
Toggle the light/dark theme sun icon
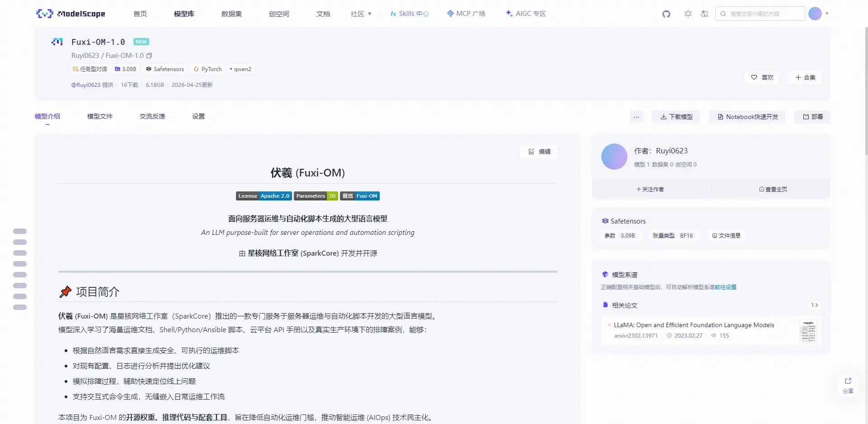[688, 14]
